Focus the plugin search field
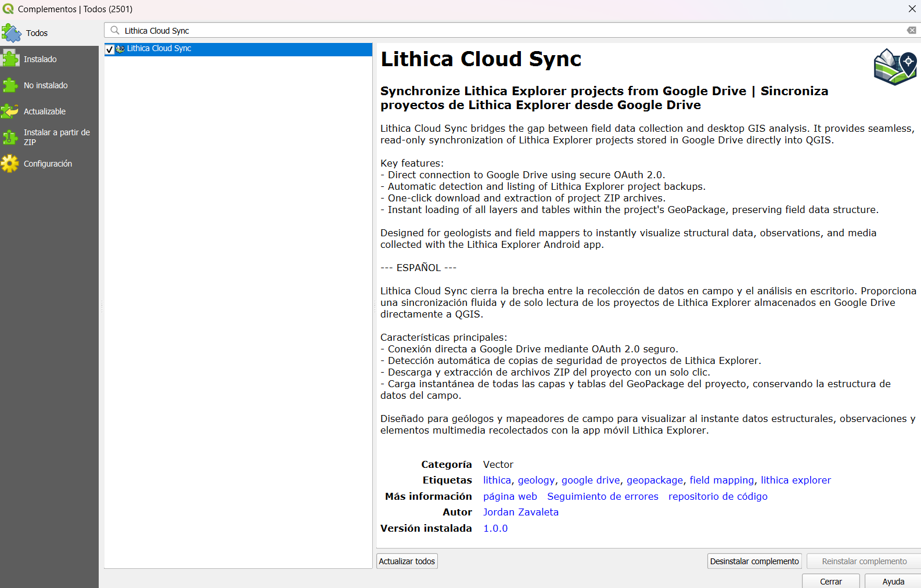The height and width of the screenshot is (588, 921). (511, 31)
